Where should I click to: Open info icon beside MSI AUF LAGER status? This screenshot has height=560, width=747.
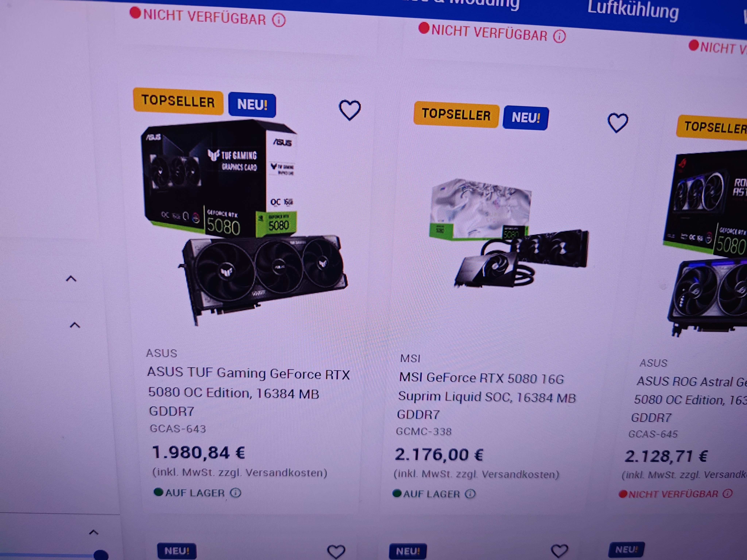[470, 494]
